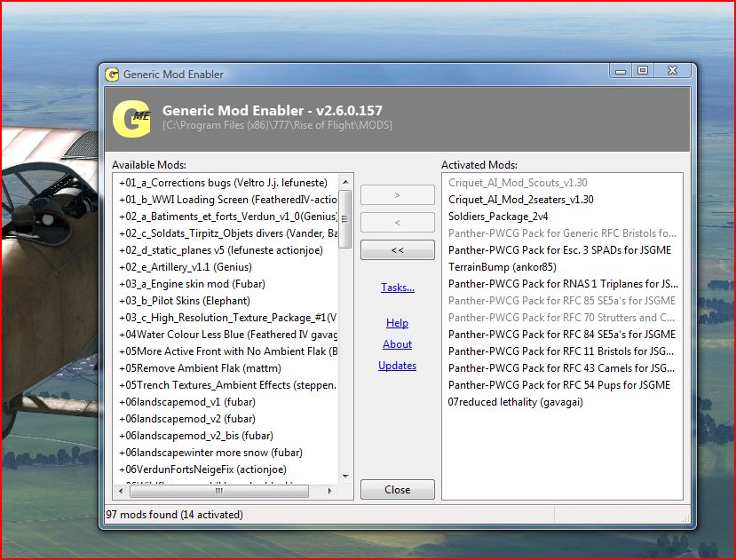Click the yellow GME logo in header

[x=132, y=119]
